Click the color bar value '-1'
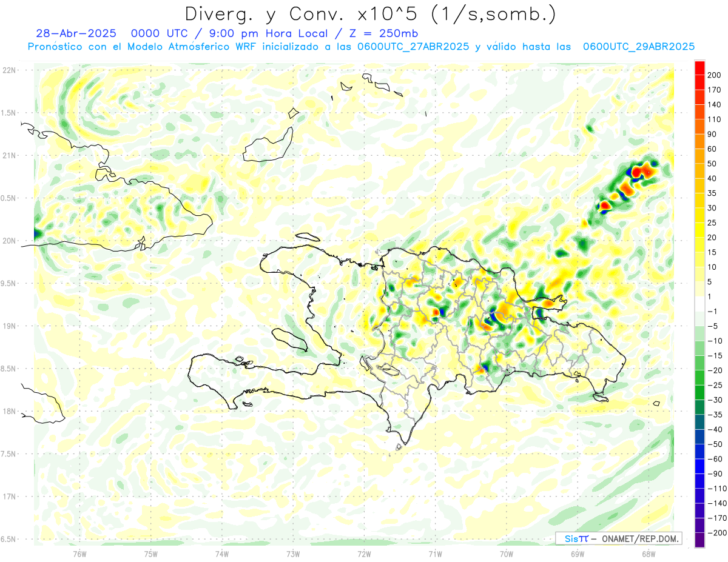The height and width of the screenshot is (562, 728). point(713,312)
